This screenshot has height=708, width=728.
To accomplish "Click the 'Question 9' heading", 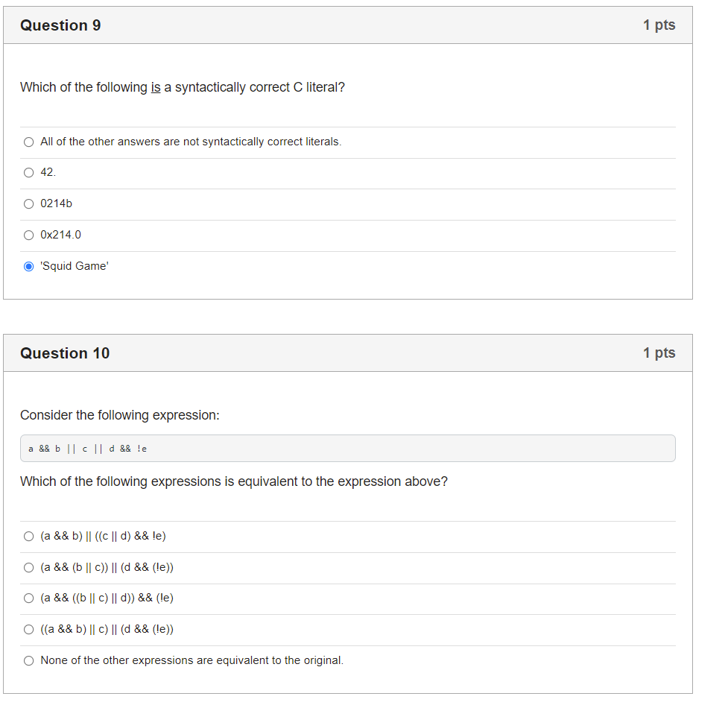I will pos(60,25).
